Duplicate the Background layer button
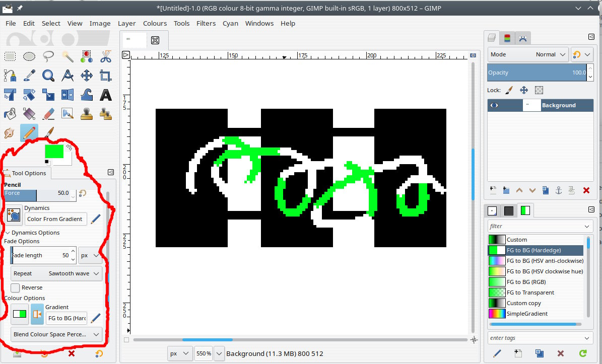This screenshot has width=602, height=364. pyautogui.click(x=546, y=190)
